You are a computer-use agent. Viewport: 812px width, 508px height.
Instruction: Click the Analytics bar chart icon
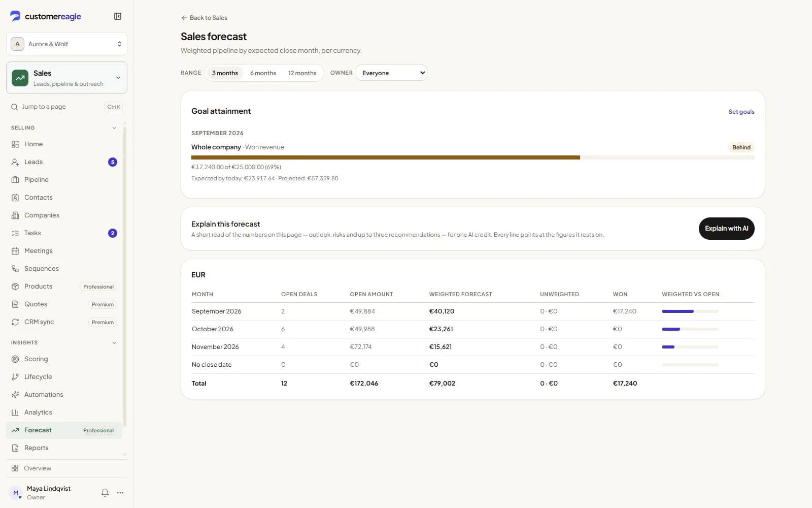click(x=15, y=412)
